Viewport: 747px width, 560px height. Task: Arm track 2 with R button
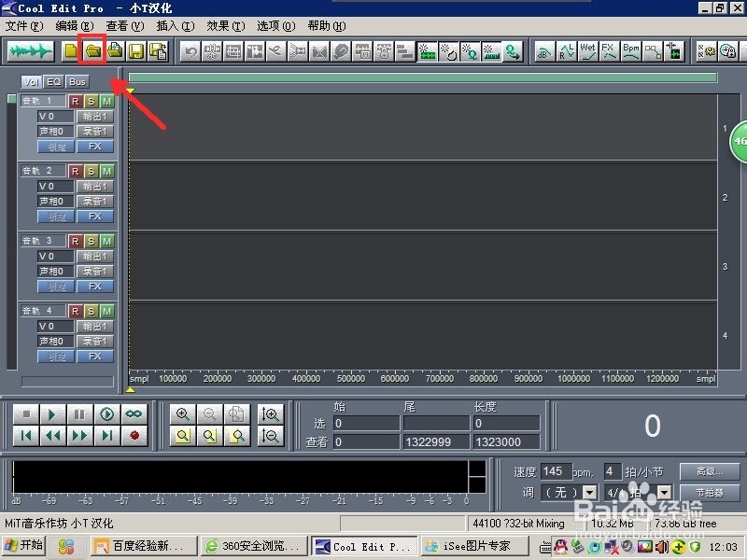point(75,171)
